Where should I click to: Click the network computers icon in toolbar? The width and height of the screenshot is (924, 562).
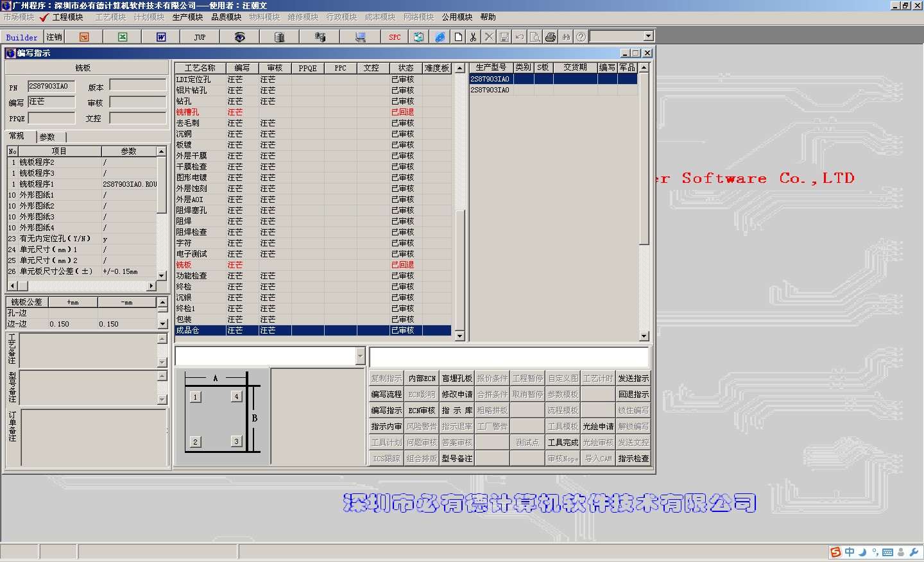[320, 37]
